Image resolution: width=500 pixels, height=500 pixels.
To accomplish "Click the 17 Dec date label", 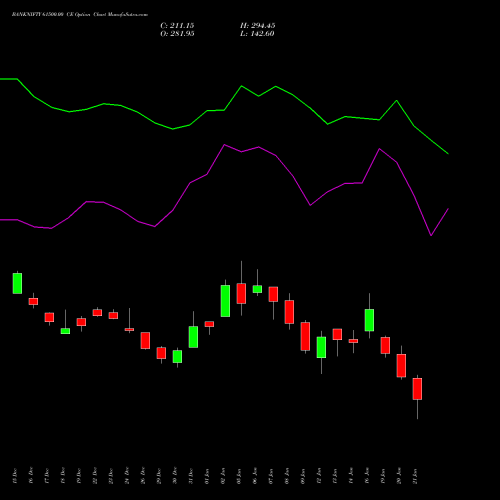I will pos(46,476).
